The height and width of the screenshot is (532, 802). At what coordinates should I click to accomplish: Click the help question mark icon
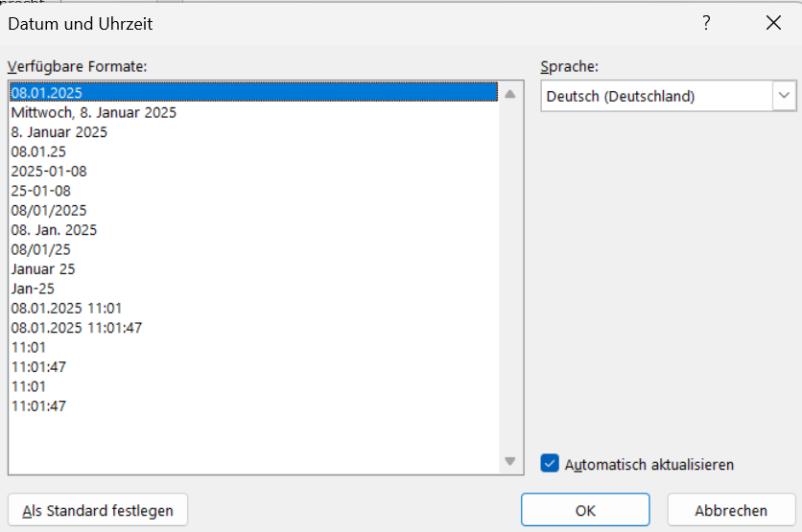tap(707, 24)
